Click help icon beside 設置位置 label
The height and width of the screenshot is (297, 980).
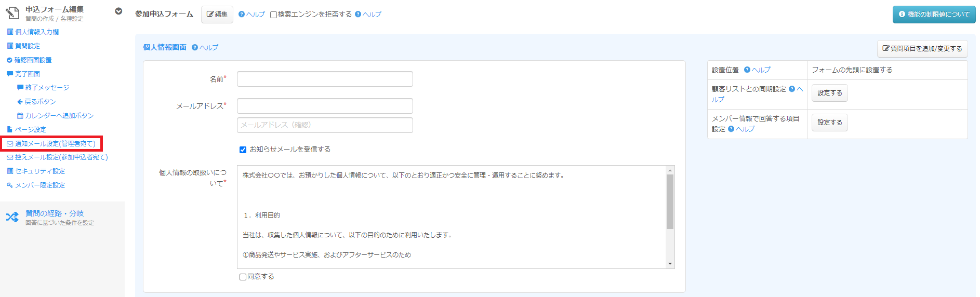747,70
